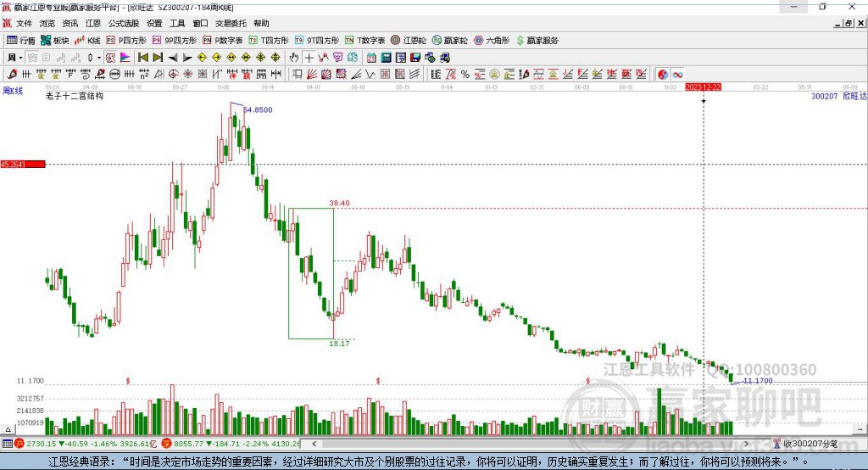Open 9P四方形 square tool
868x470 pixels.
pos(175,41)
